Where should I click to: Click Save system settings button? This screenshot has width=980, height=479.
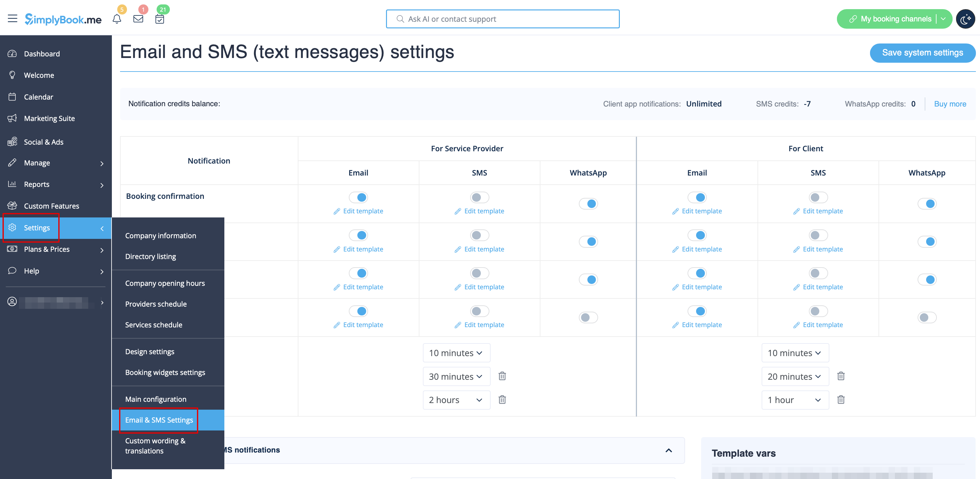(x=922, y=53)
